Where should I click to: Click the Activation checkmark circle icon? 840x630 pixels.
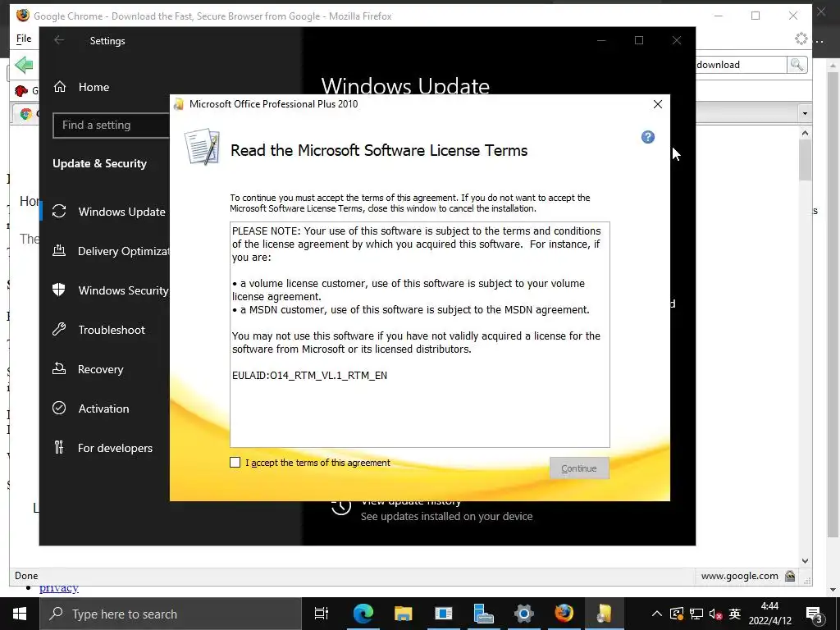coord(59,409)
